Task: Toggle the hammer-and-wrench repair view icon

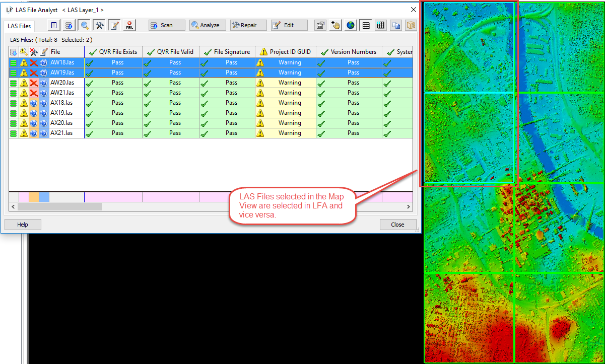Action: 100,25
